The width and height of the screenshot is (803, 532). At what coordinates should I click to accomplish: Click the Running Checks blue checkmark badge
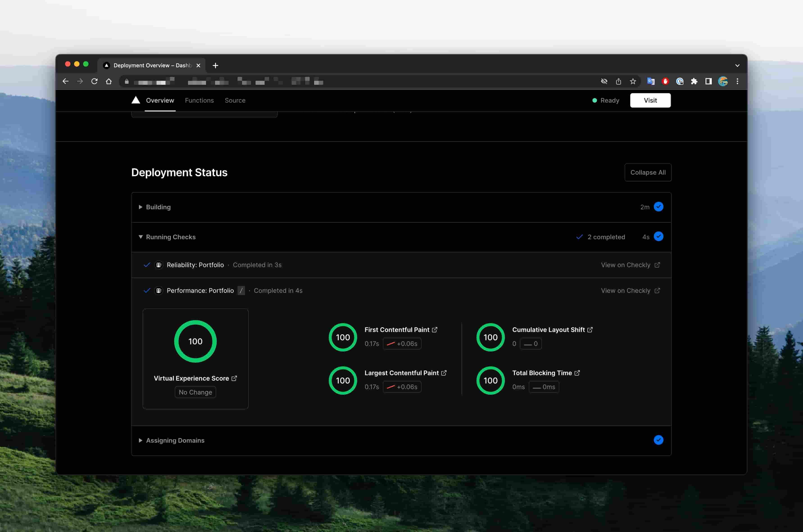pyautogui.click(x=658, y=237)
